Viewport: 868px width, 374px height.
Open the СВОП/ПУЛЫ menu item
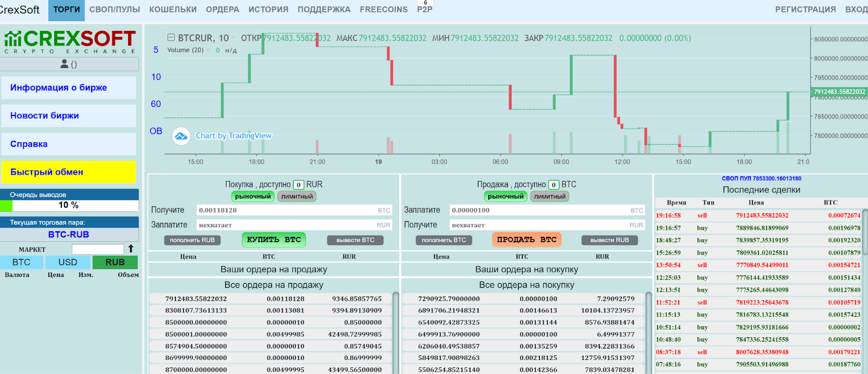114,10
